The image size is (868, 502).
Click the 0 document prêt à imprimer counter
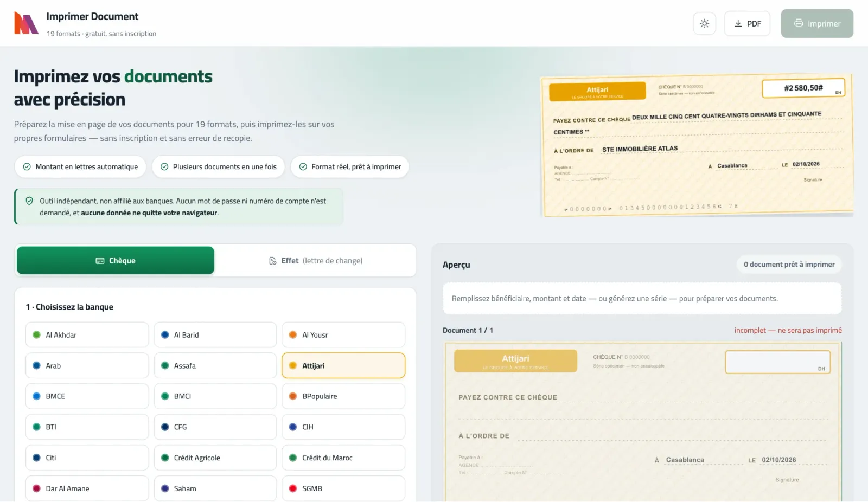click(789, 265)
